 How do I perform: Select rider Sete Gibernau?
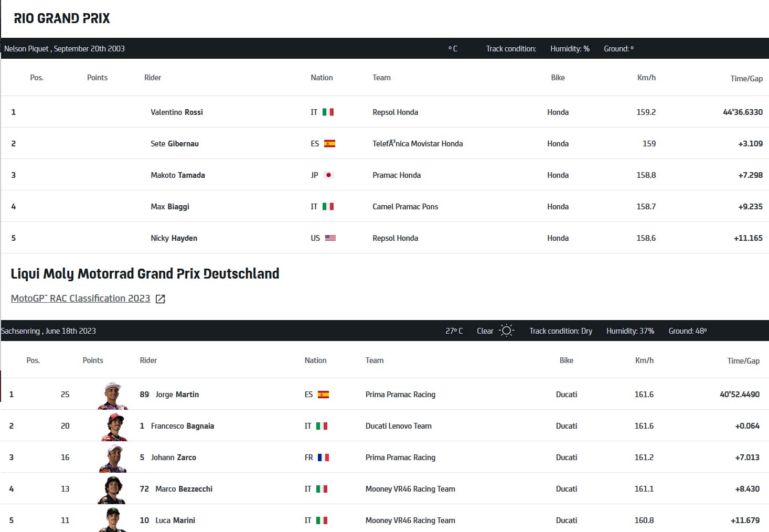tap(175, 144)
